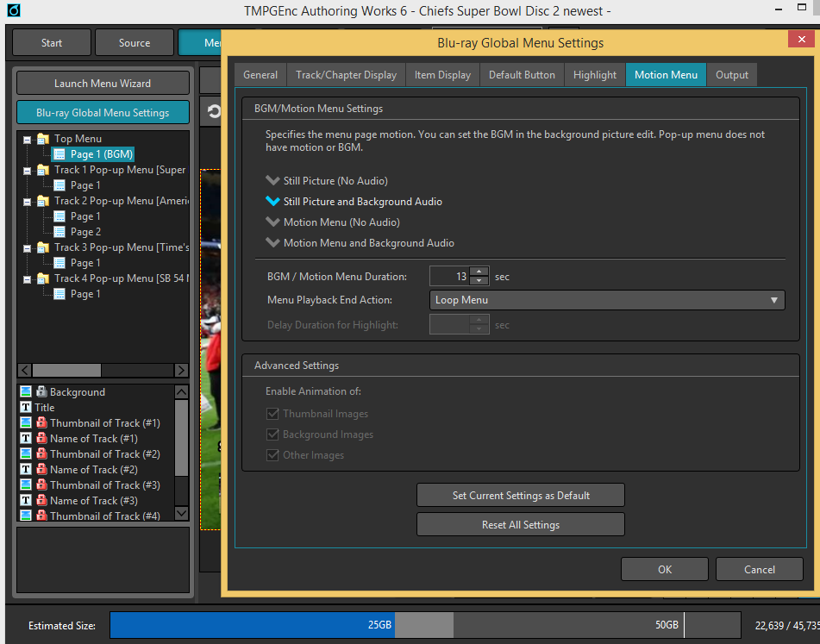The width and height of the screenshot is (820, 644).
Task: Click the image icon of Thumbnail of Track (#2)
Action: (x=26, y=453)
